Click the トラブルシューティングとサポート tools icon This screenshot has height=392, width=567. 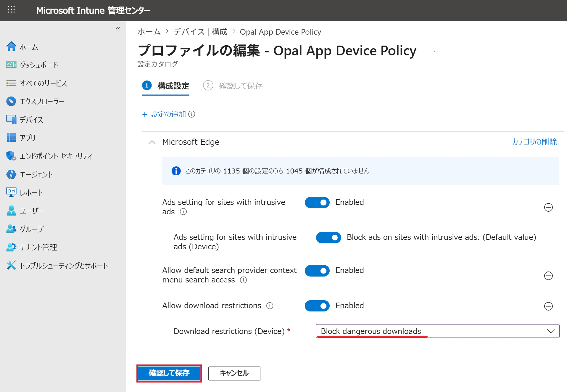11,265
